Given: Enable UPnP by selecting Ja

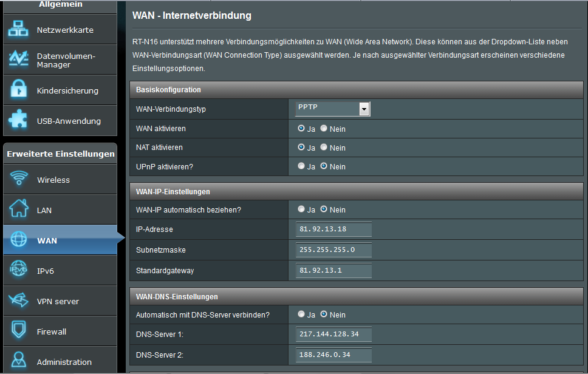Looking at the screenshot, I should (x=301, y=166).
